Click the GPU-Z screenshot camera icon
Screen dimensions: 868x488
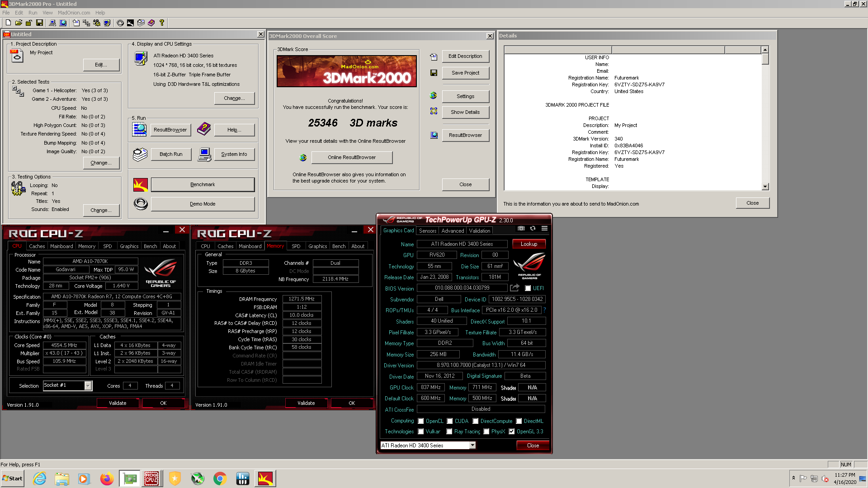(x=521, y=229)
